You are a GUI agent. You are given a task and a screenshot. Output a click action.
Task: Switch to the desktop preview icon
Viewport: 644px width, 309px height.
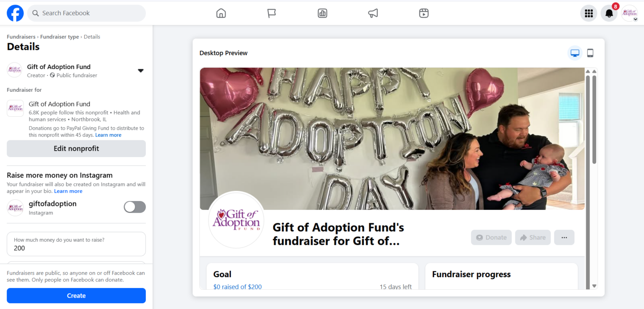tap(575, 53)
